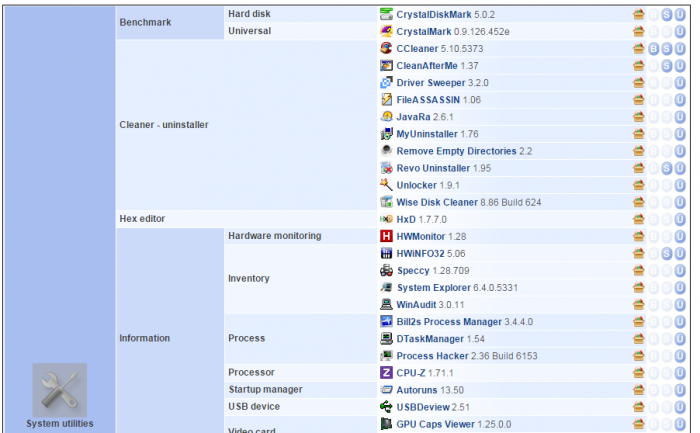
Task: Click the USBDeview USB icon
Action: [386, 407]
